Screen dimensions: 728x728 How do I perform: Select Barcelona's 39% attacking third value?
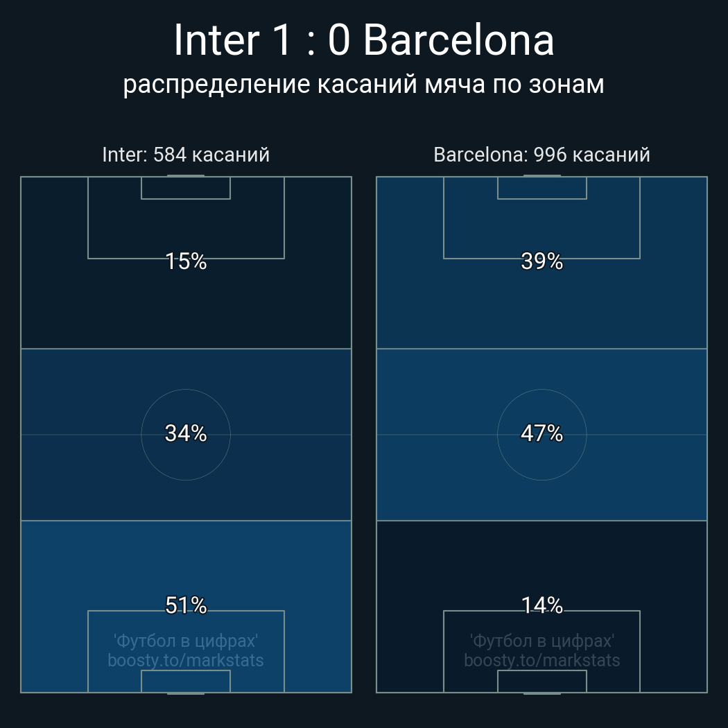(541, 261)
